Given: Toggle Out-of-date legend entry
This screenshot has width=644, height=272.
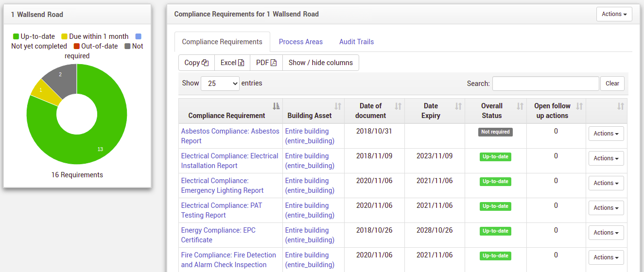Looking at the screenshot, I should pos(96,46).
